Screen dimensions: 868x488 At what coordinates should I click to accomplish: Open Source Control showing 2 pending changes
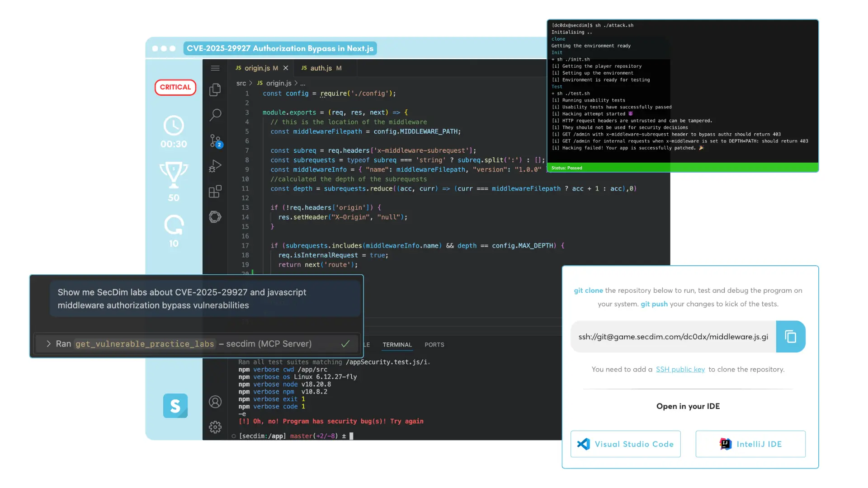[215, 141]
